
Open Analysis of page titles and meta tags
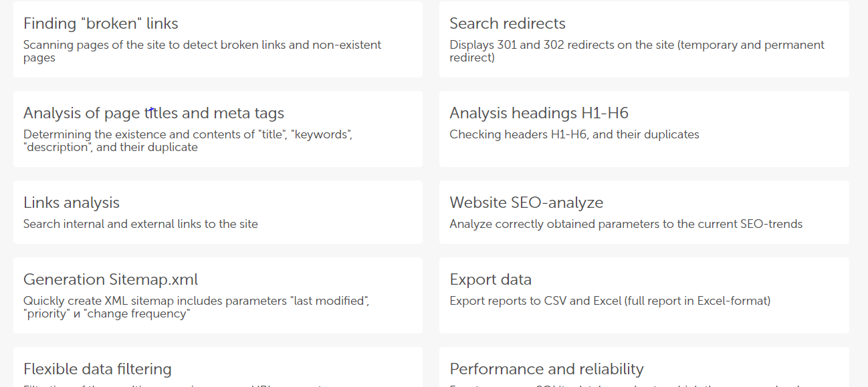tap(154, 113)
